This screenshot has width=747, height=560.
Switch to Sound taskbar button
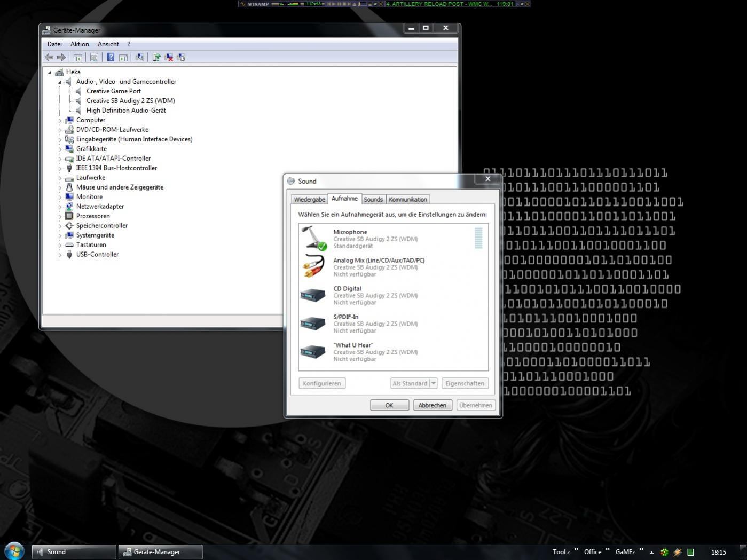click(74, 552)
